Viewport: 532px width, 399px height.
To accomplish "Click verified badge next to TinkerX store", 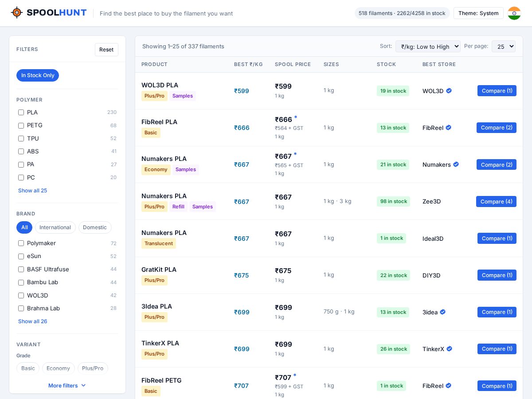I will pos(449,349).
